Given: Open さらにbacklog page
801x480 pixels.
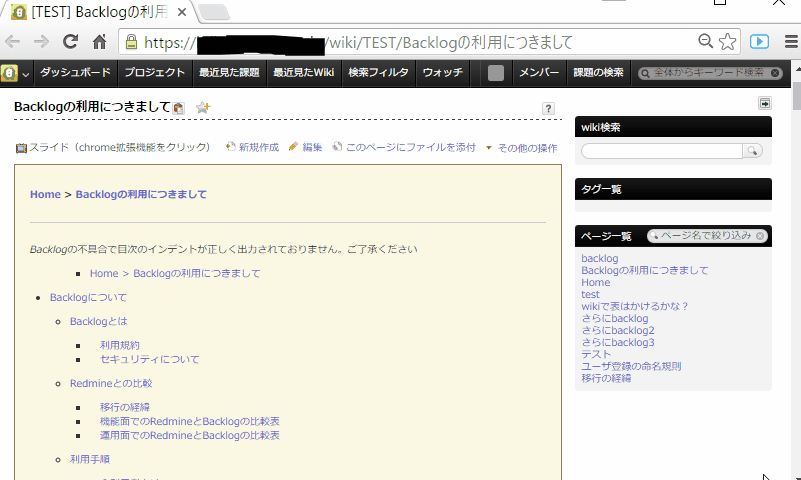Looking at the screenshot, I should point(615,318).
